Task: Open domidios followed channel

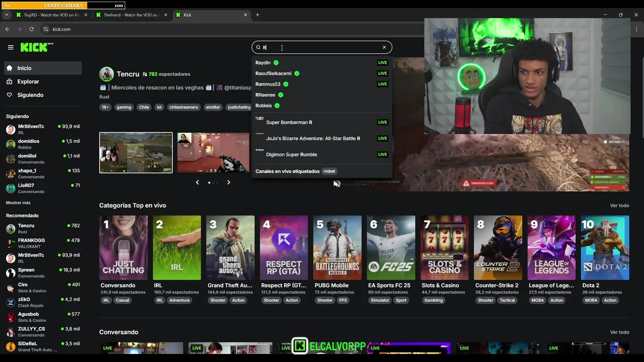Action: pos(43,144)
